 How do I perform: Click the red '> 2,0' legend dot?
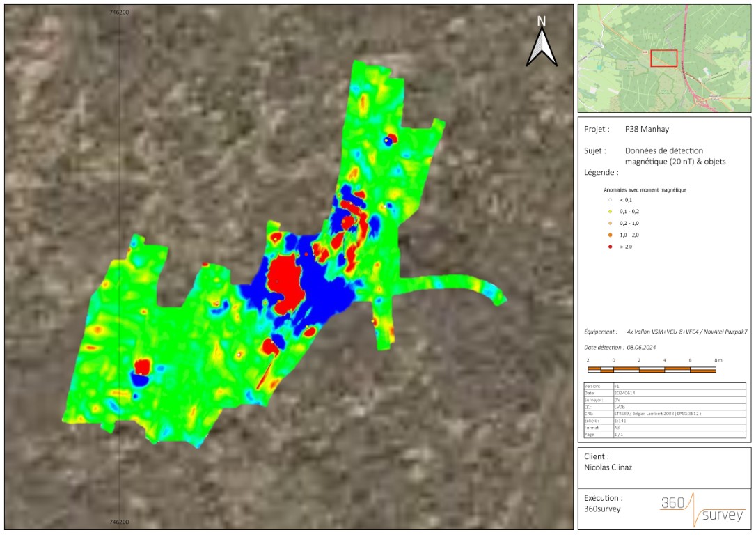point(610,247)
